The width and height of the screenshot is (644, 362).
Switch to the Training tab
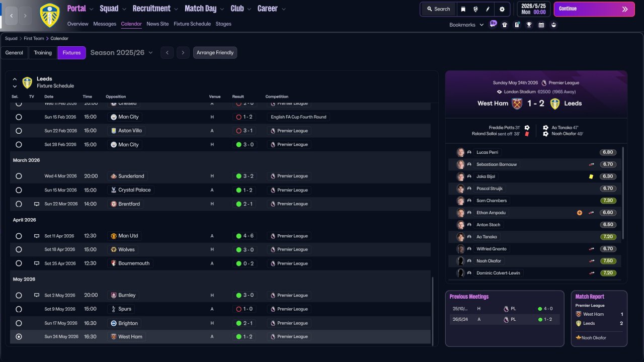coord(43,53)
